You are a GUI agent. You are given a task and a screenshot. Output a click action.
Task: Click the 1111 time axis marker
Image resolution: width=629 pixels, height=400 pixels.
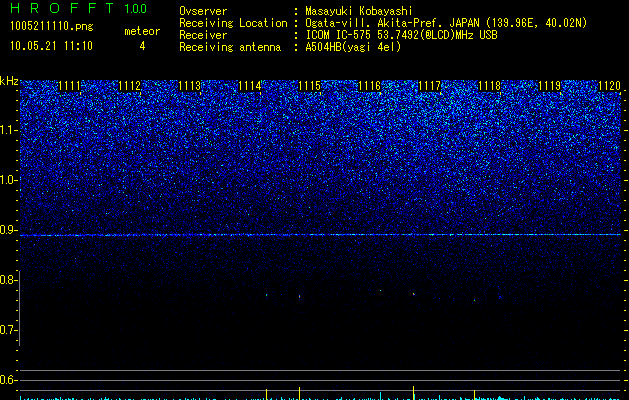(69, 86)
